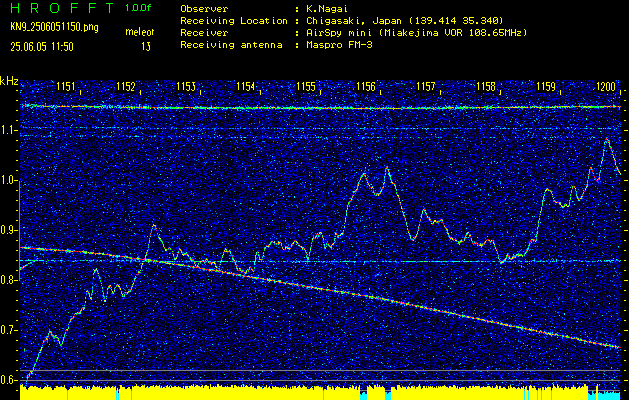Click the meteor count label
This screenshot has height=400, width=629.
[x=139, y=32]
